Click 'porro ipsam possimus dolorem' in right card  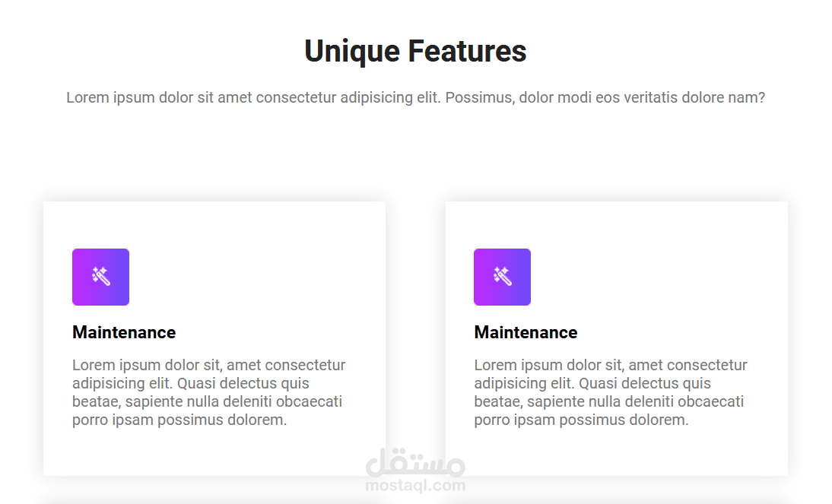581,420
